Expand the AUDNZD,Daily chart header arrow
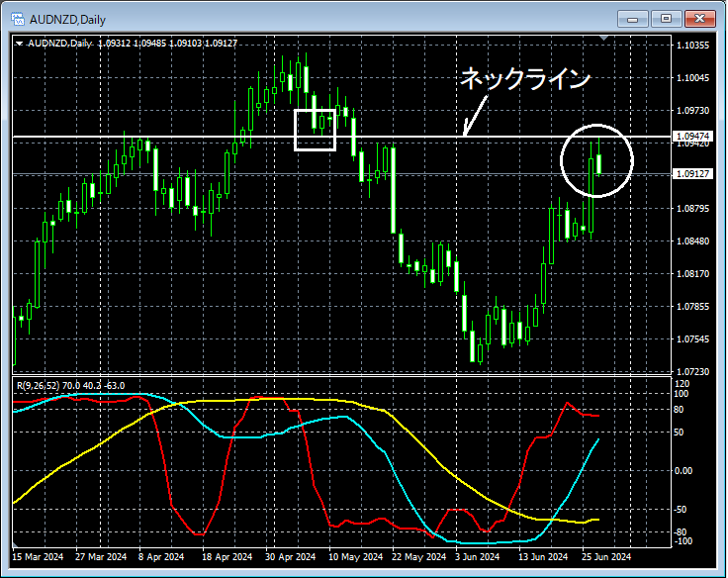Image resolution: width=728 pixels, height=578 pixels. [20, 44]
